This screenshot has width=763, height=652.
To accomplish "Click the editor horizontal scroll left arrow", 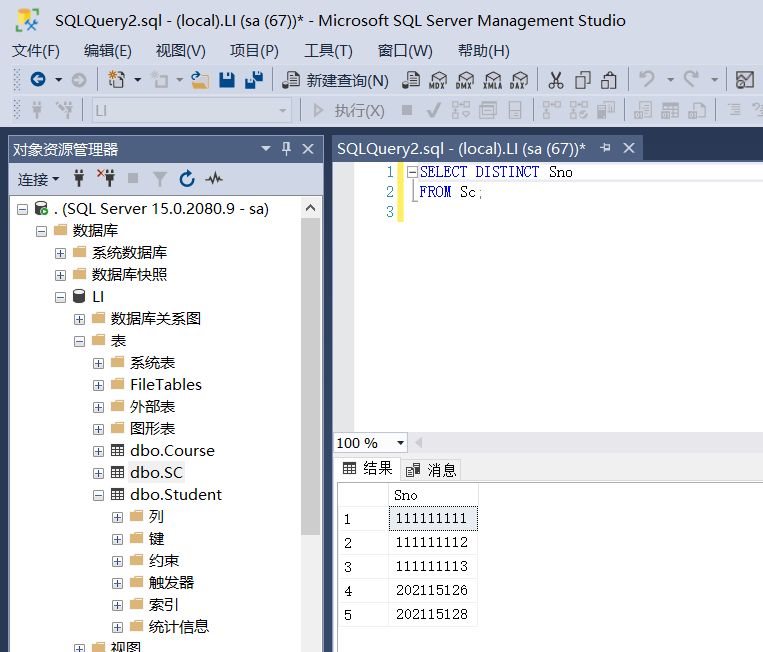I will point(418,443).
